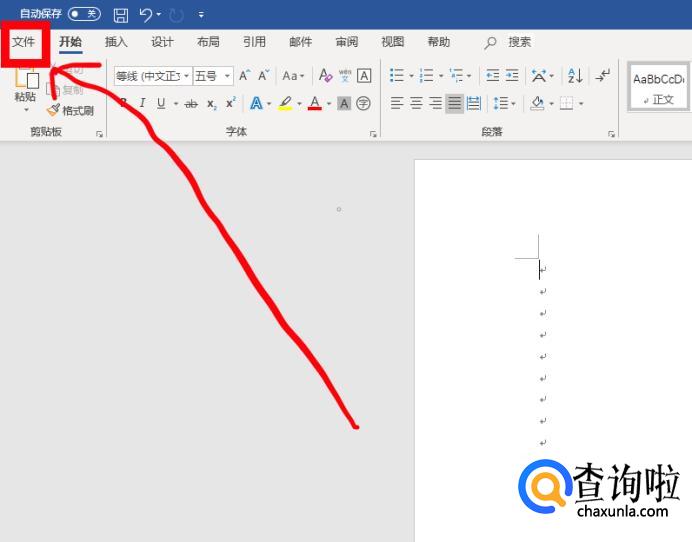
Task: Clear all formatting icon
Action: [x=325, y=76]
